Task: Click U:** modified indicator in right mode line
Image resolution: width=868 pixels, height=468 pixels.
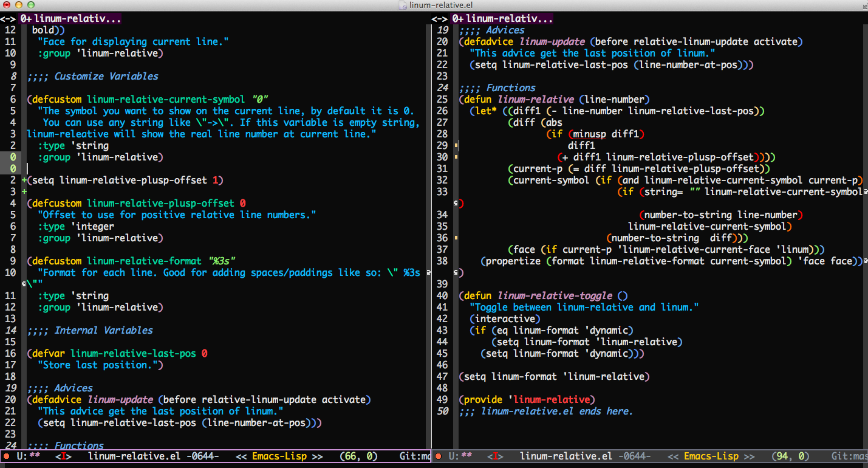Action: coord(460,456)
